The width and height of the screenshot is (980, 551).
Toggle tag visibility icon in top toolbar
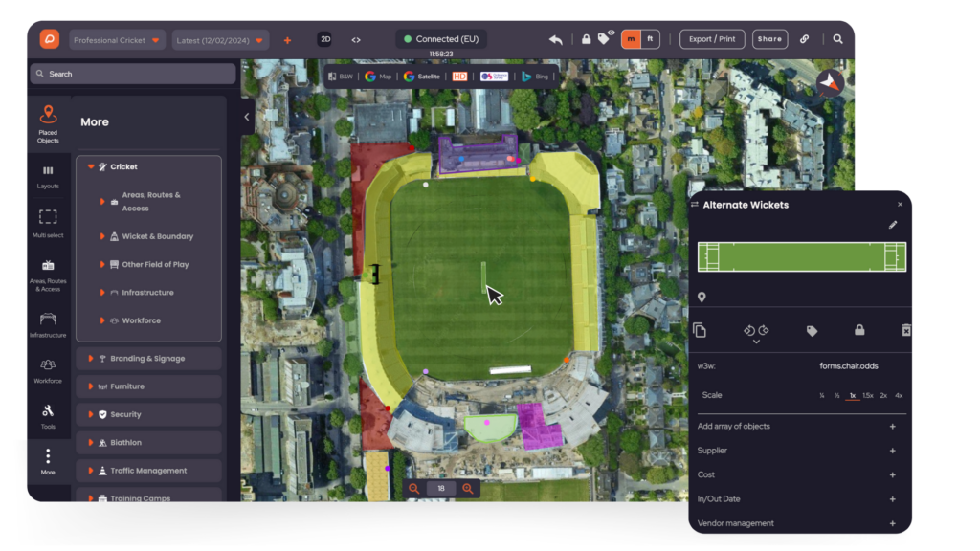(x=605, y=38)
